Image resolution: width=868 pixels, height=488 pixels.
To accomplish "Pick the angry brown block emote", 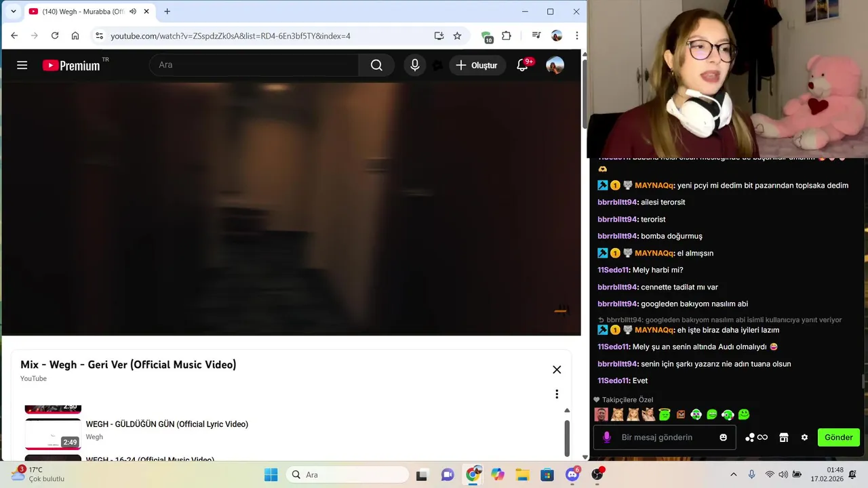I will click(681, 414).
